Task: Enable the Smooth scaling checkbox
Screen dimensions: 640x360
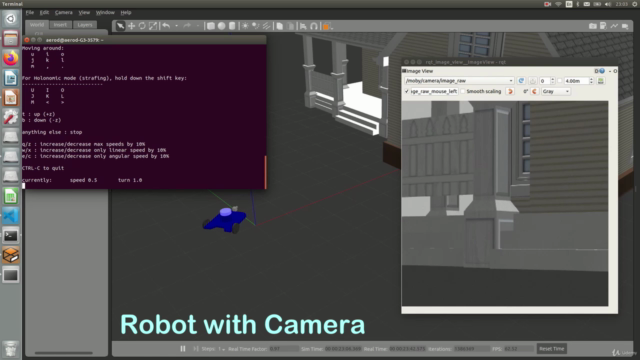Action: coord(463,91)
